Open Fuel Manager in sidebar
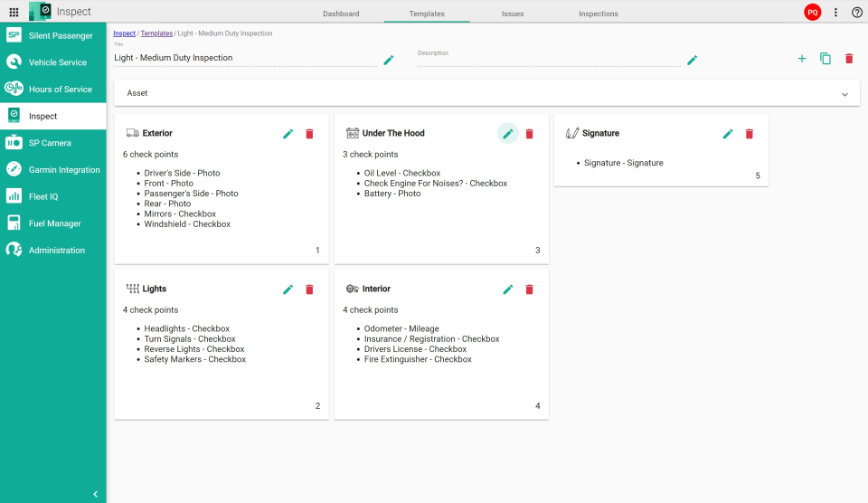 click(x=53, y=223)
